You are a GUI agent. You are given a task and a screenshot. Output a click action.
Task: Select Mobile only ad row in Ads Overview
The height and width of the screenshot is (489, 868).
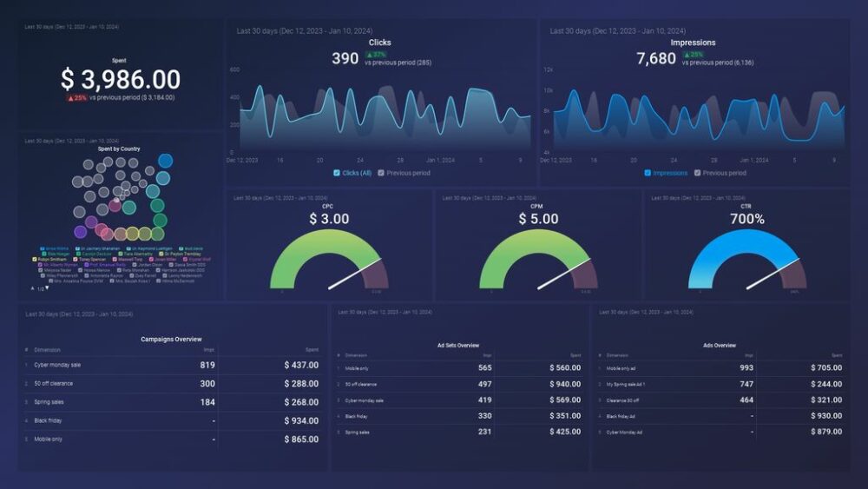click(720, 367)
